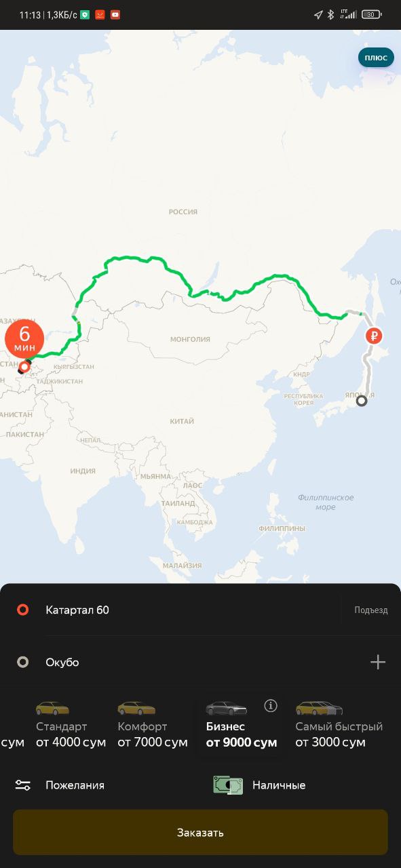Tap the ПЛЮС badge on the map
Screen dimensions: 401x868
376,58
